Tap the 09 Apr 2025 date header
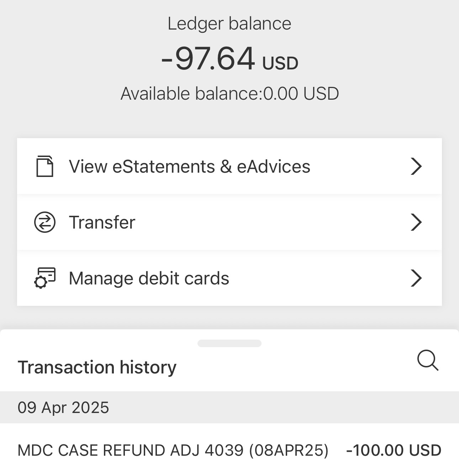Viewport: 459px width, 476px height. coord(63,408)
